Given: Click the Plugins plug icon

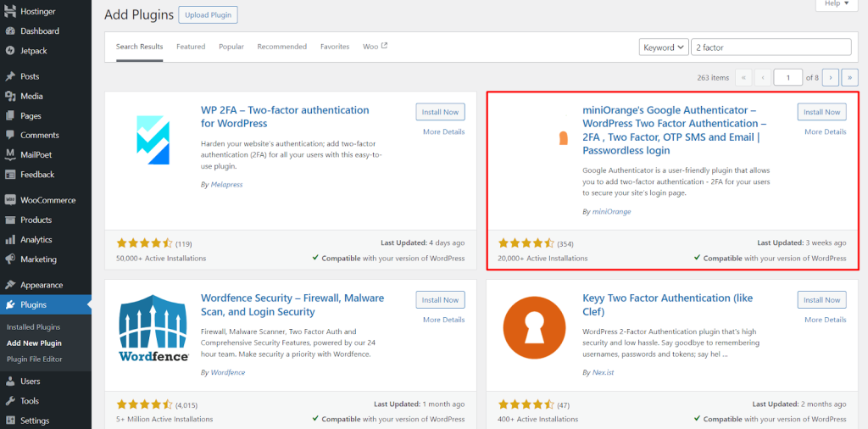Looking at the screenshot, I should (x=10, y=304).
